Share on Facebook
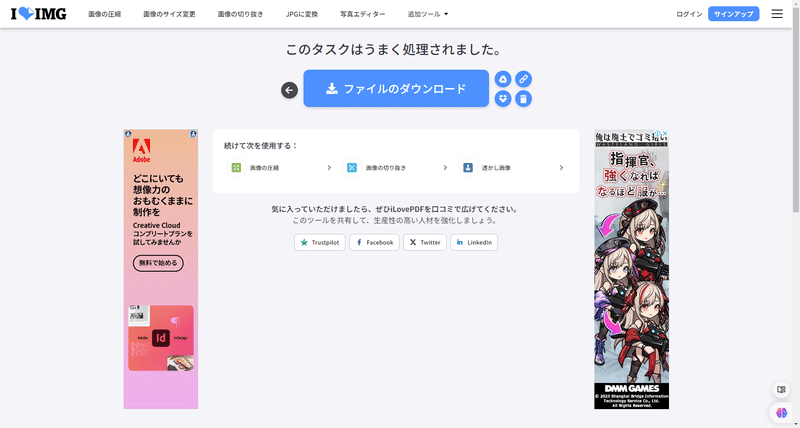This screenshot has height=428, width=800. [374, 242]
